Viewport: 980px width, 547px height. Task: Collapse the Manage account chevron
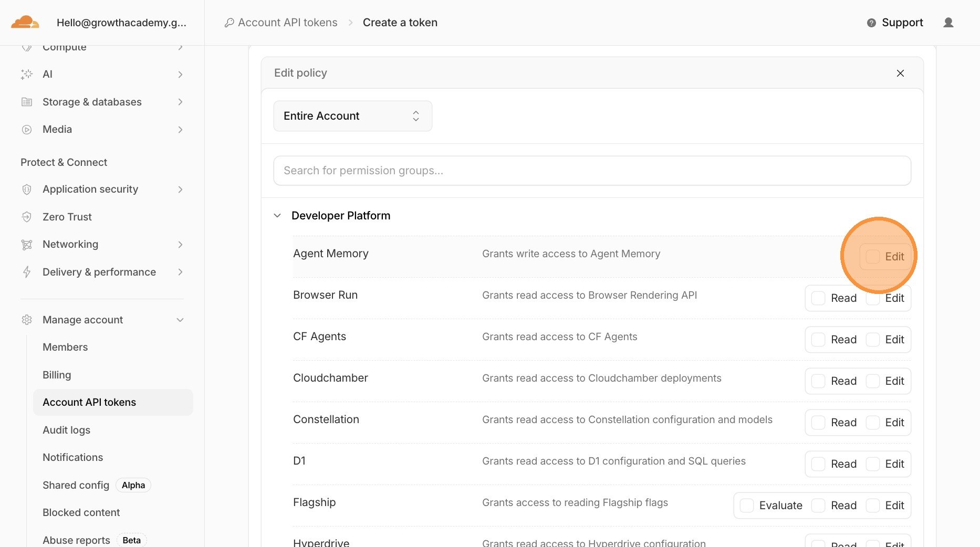tap(180, 320)
